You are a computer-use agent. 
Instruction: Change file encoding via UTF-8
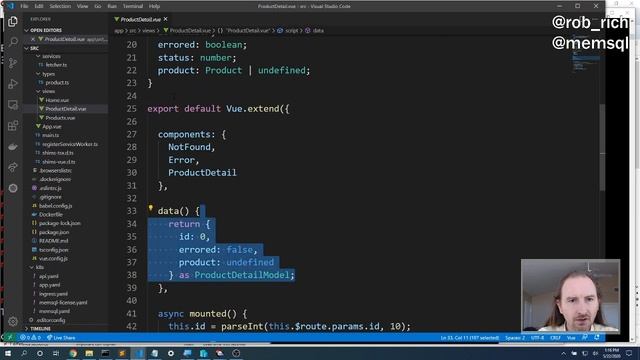(x=537, y=338)
